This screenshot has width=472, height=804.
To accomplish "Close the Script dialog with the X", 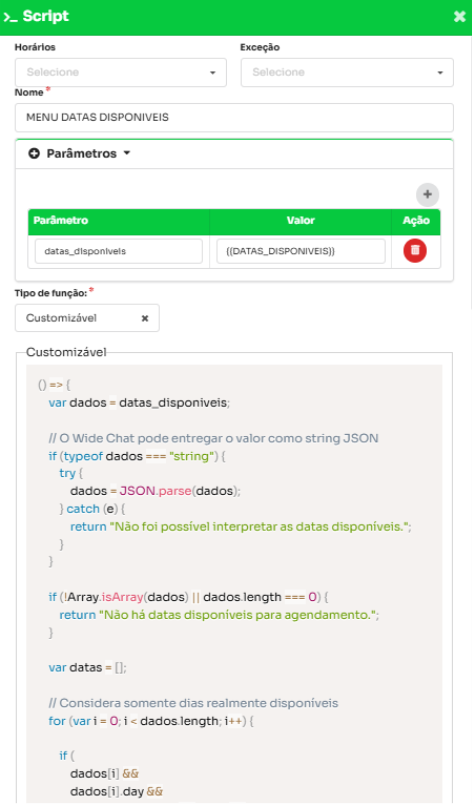I will (x=459, y=17).
